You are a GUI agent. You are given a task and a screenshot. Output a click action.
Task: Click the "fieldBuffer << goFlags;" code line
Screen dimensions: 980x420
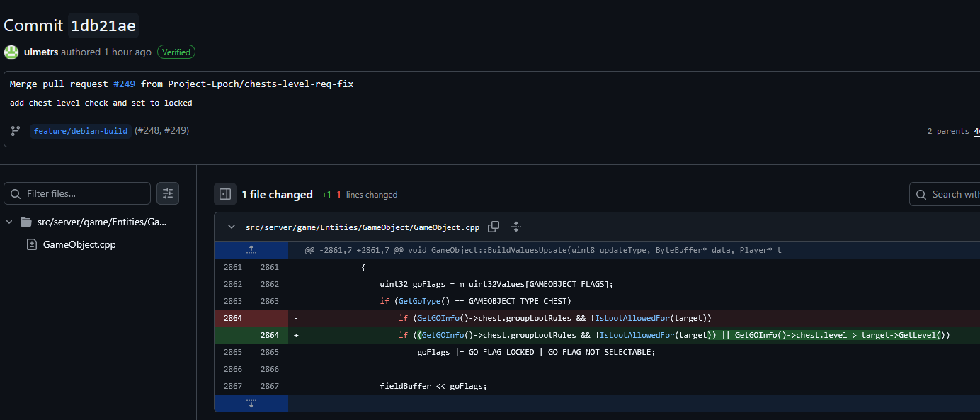click(x=433, y=386)
